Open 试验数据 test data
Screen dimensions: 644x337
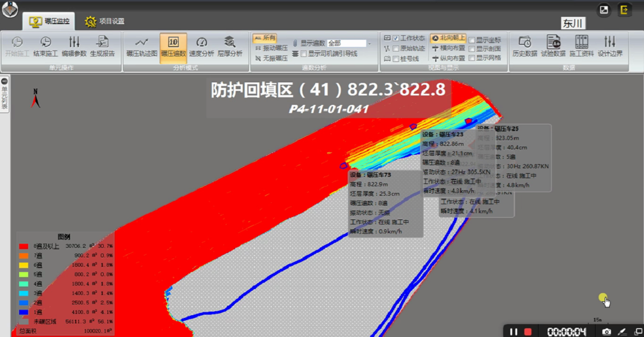553,46
